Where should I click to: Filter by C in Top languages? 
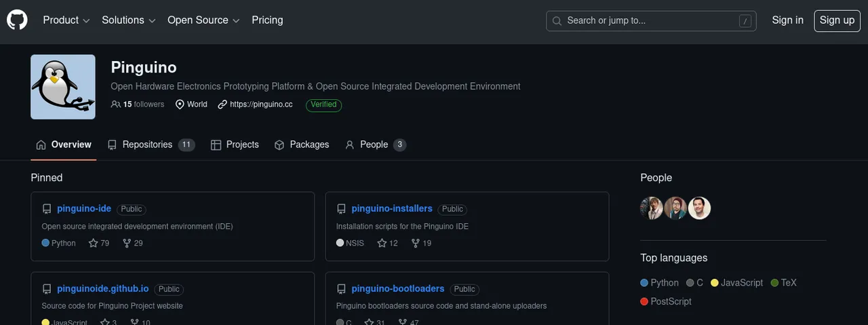(694, 283)
